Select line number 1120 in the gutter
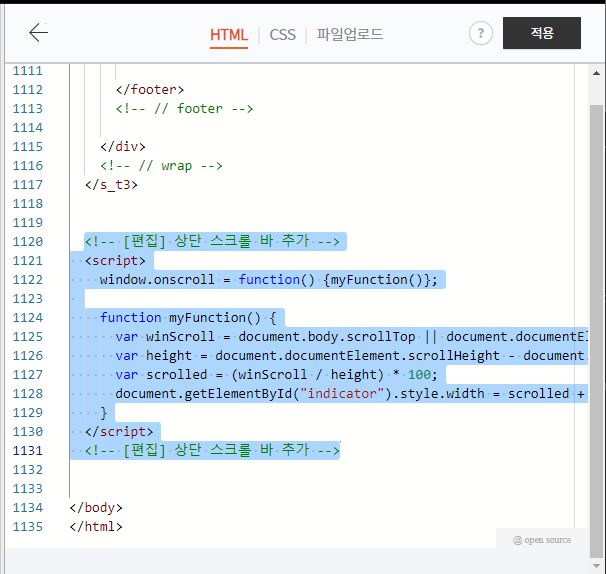The image size is (606, 574). pos(27,242)
